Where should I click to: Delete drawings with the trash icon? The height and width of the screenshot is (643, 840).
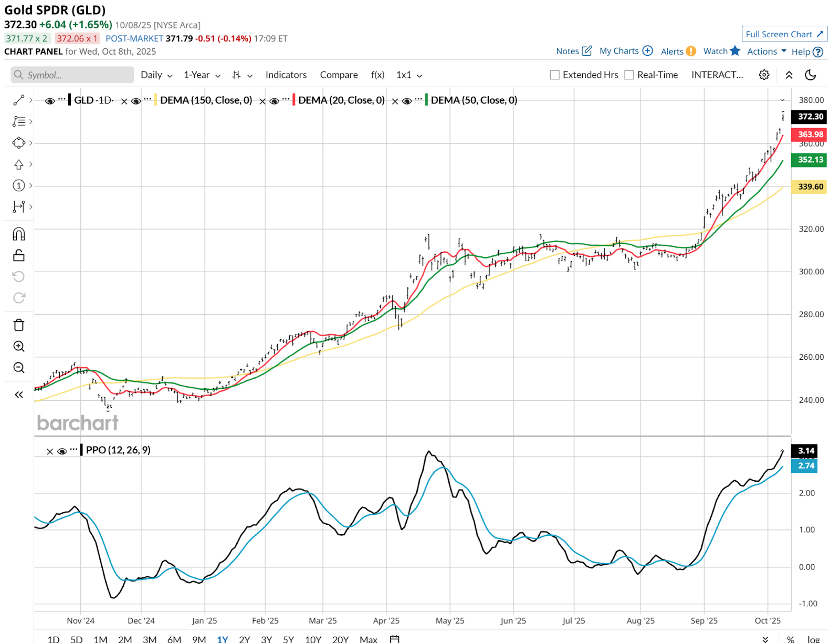[x=19, y=325]
